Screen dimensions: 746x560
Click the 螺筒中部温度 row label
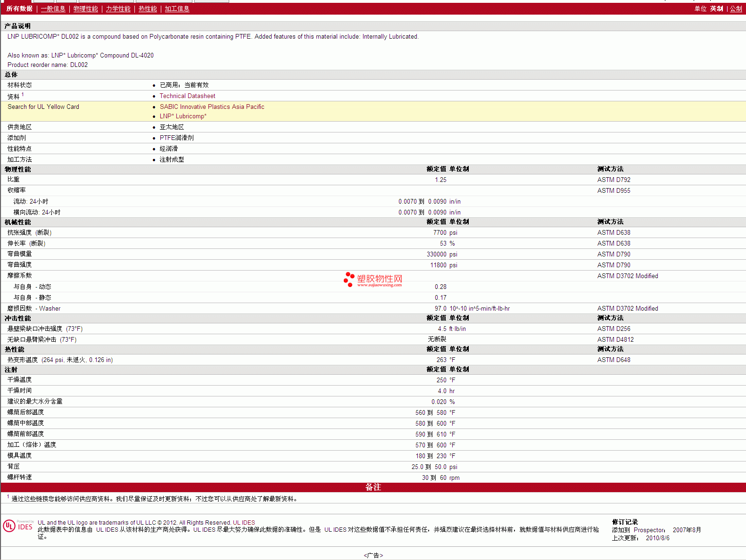(x=25, y=423)
